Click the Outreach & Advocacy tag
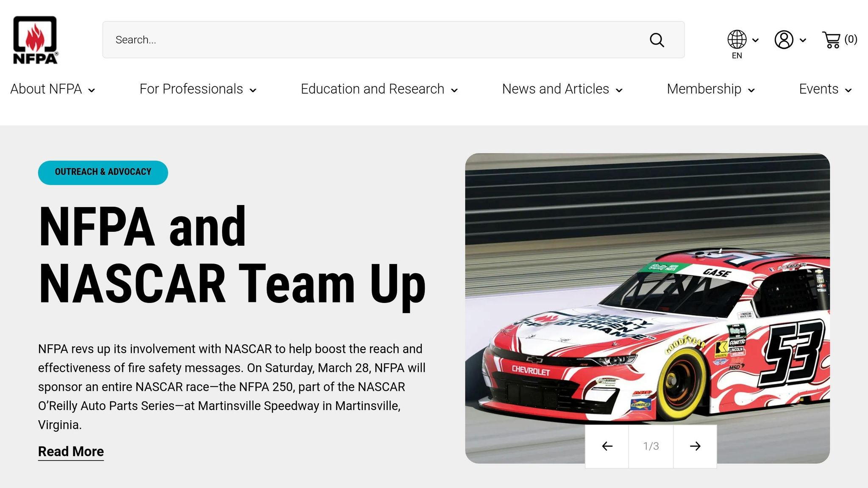 [103, 172]
